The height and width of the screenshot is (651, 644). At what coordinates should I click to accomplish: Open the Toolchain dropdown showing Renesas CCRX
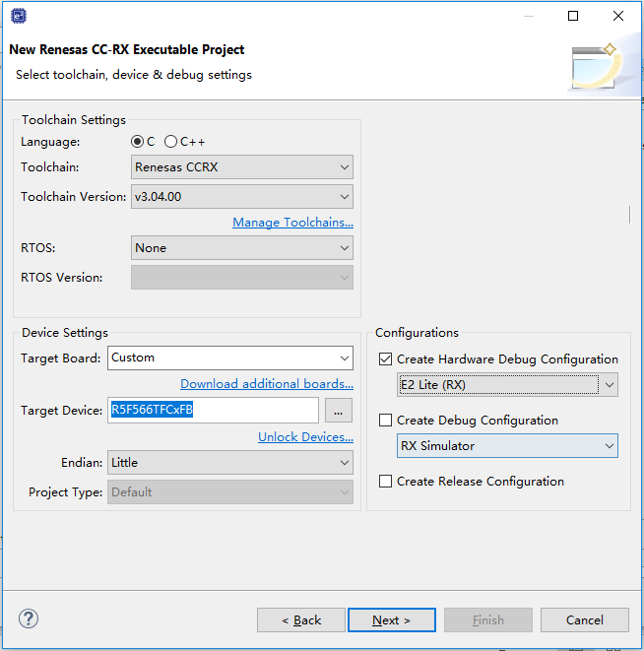click(x=242, y=166)
